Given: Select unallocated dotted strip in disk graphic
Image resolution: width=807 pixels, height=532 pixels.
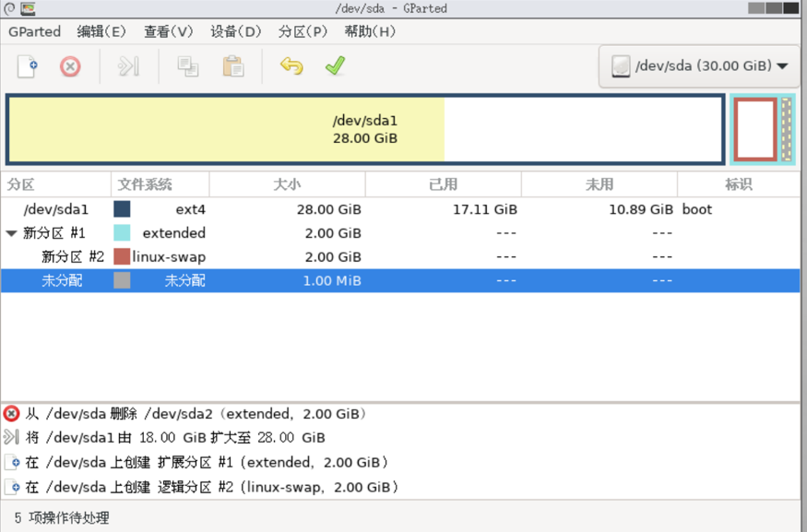Looking at the screenshot, I should click(x=787, y=130).
